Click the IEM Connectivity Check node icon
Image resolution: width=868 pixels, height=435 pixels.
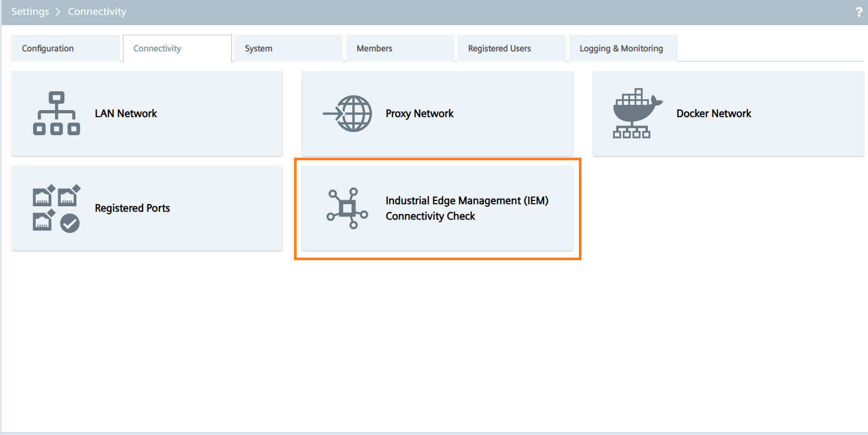[x=347, y=208]
